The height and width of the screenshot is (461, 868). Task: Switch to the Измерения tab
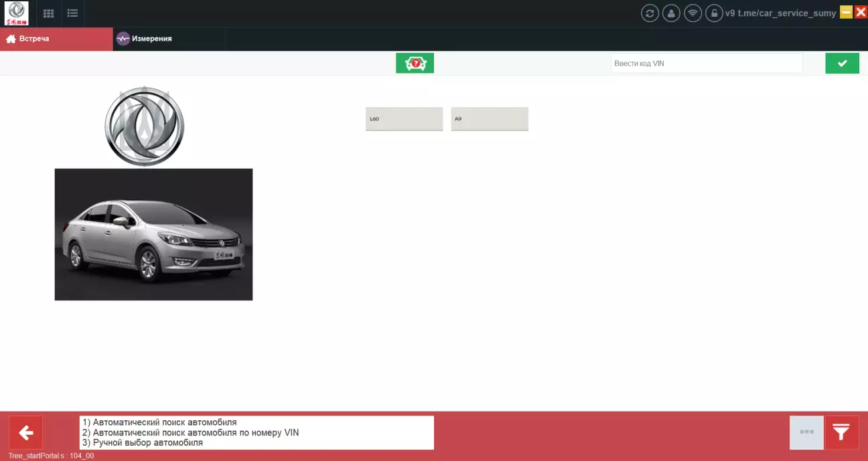pyautogui.click(x=169, y=39)
